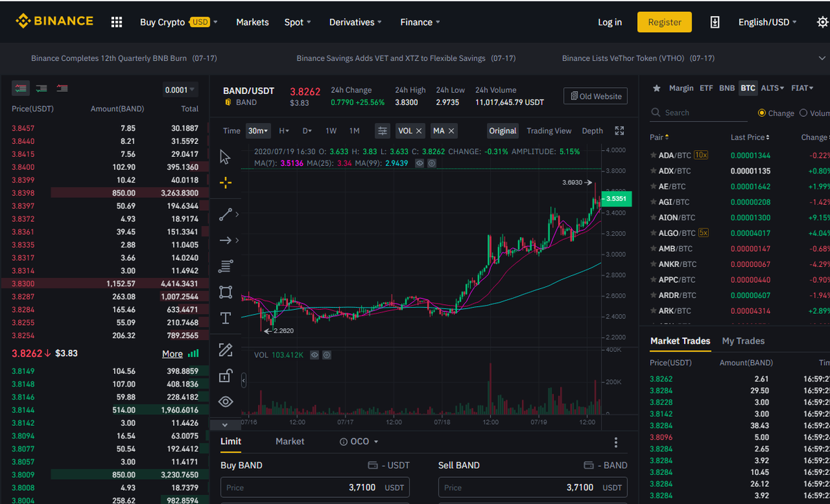Image resolution: width=830 pixels, height=504 pixels.
Task: Click the Register button
Action: 665,22
